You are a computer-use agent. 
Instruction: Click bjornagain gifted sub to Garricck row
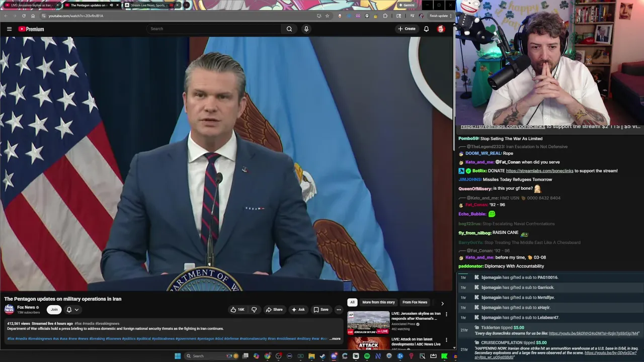pos(550,288)
